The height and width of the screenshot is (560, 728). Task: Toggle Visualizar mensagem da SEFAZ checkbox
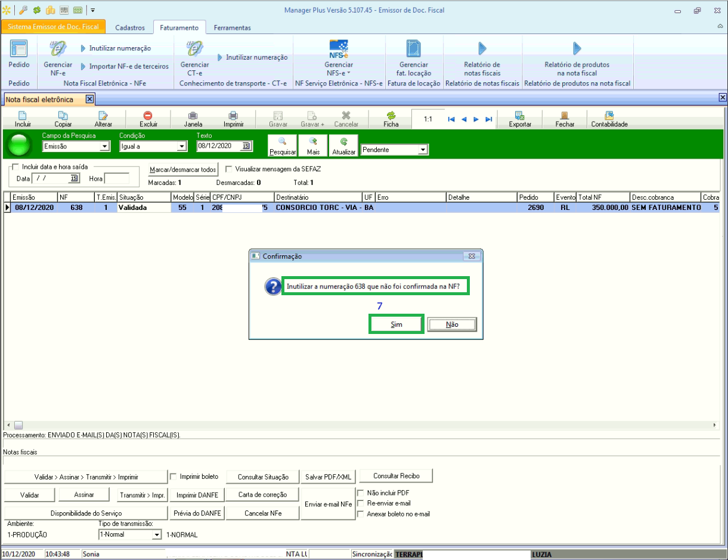pyautogui.click(x=229, y=169)
